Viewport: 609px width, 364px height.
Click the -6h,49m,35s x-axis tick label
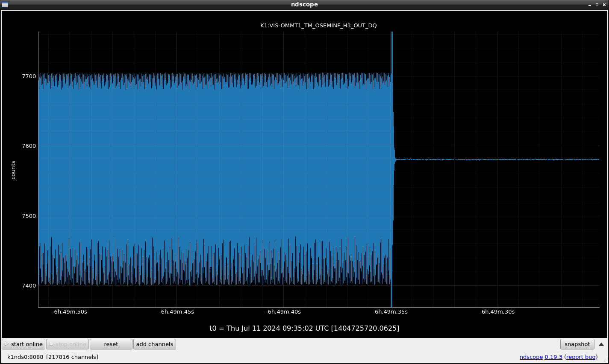click(x=390, y=312)
